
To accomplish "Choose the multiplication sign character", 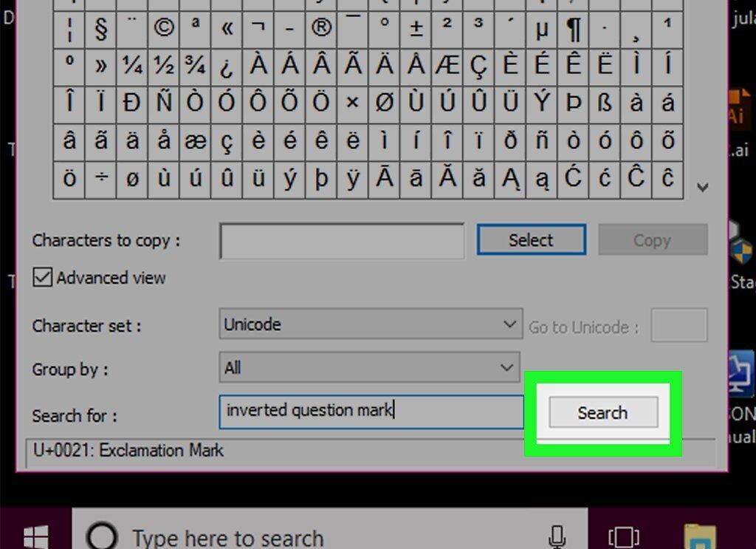I will pos(353,103).
